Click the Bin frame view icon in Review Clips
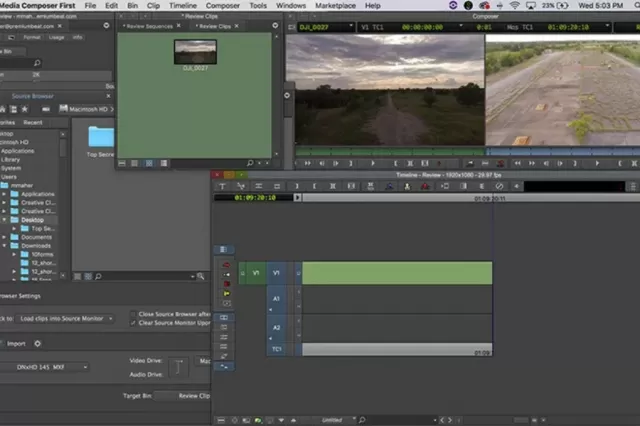Image resolution: width=640 pixels, height=426 pixels. coord(149,163)
